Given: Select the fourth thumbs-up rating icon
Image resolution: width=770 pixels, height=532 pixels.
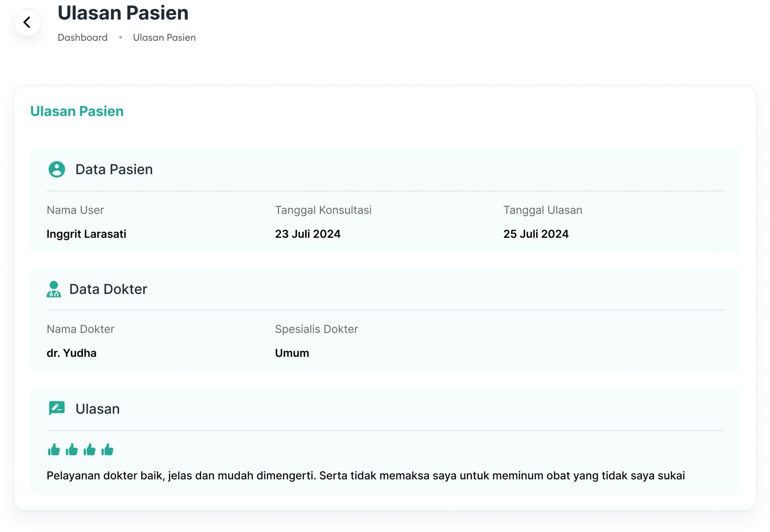Looking at the screenshot, I should coord(107,449).
